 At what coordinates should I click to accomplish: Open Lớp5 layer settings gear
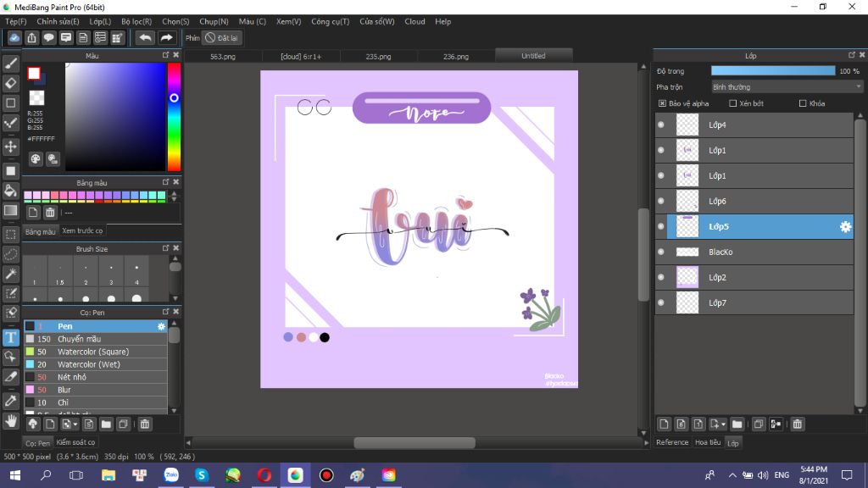pos(845,226)
